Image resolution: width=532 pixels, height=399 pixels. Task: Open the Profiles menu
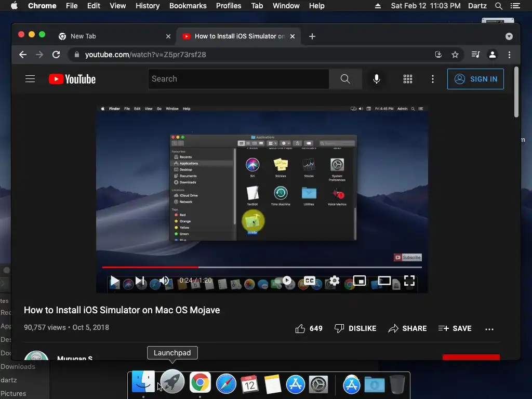229,6
